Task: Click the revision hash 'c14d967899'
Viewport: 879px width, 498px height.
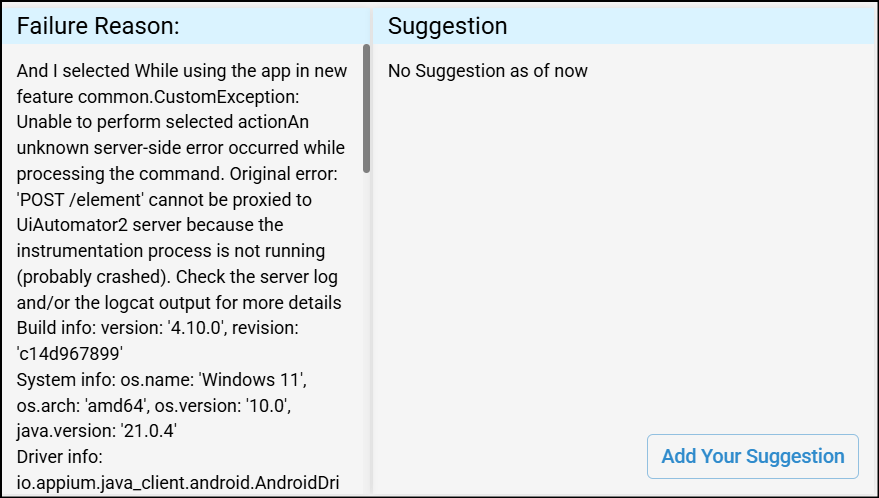Action: coord(69,354)
